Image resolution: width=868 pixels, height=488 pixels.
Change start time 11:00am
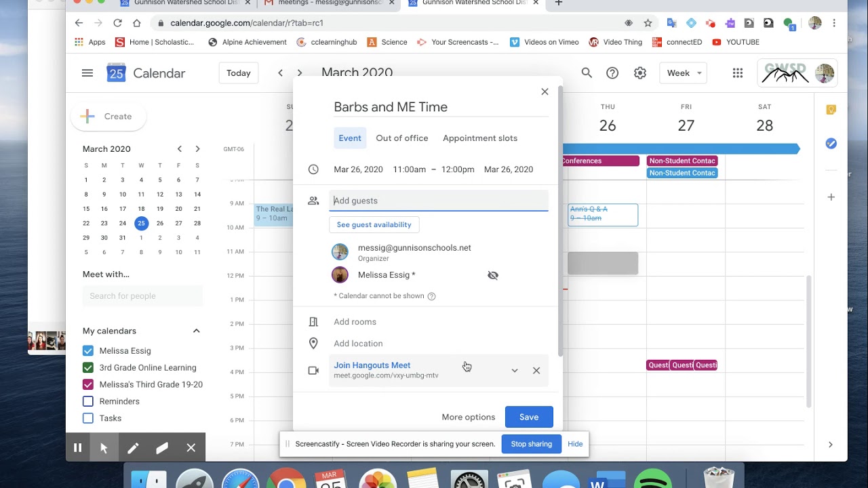410,169
